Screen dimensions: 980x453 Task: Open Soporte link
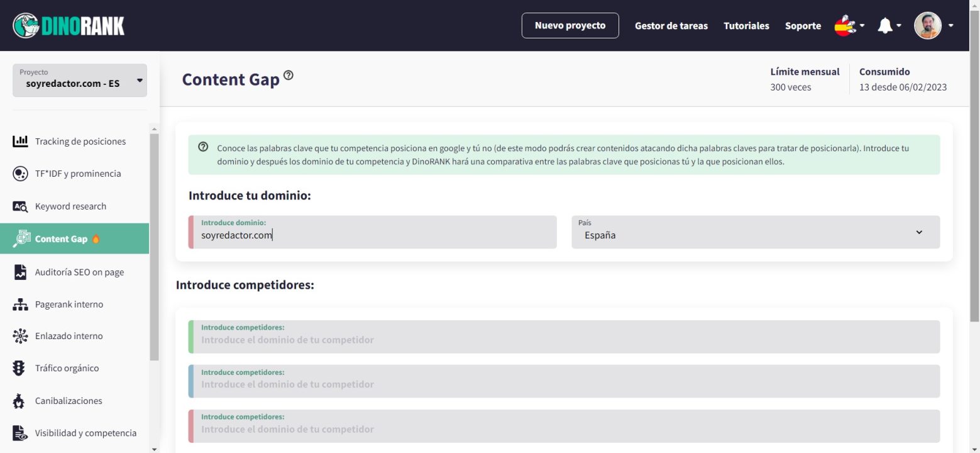pyautogui.click(x=803, y=26)
